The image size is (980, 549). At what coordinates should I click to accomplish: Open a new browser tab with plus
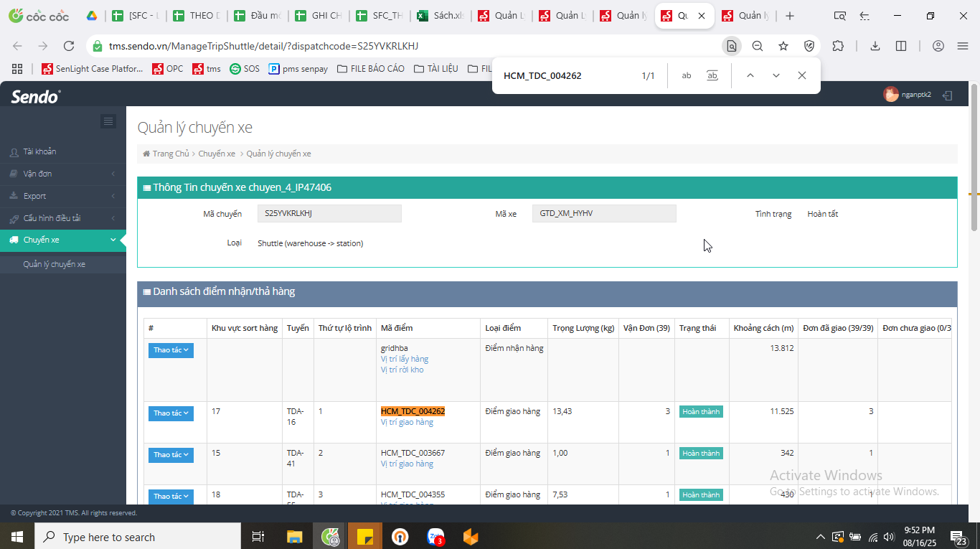[x=790, y=16]
